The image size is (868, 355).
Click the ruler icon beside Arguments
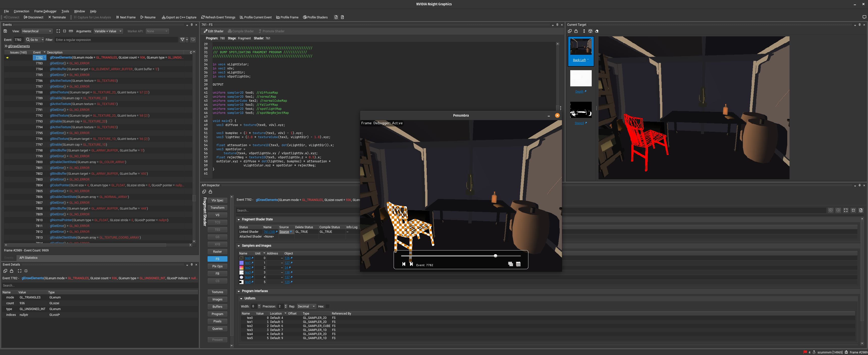(71, 31)
